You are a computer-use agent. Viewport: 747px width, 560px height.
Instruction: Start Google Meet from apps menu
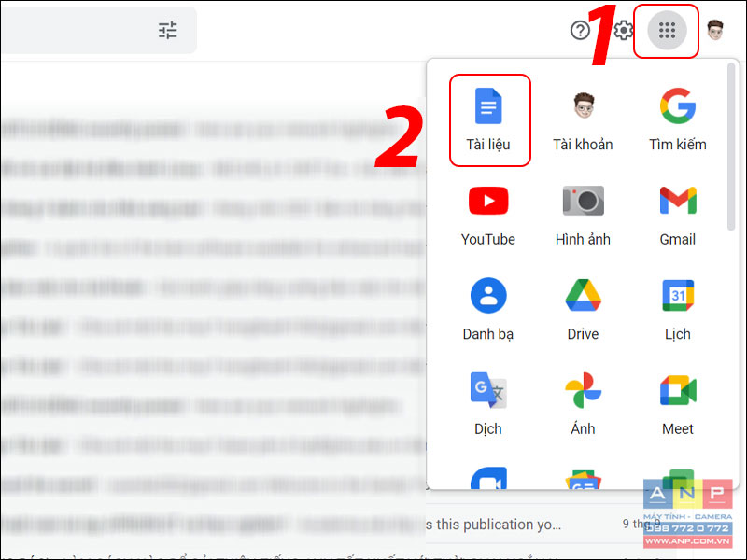click(x=678, y=404)
